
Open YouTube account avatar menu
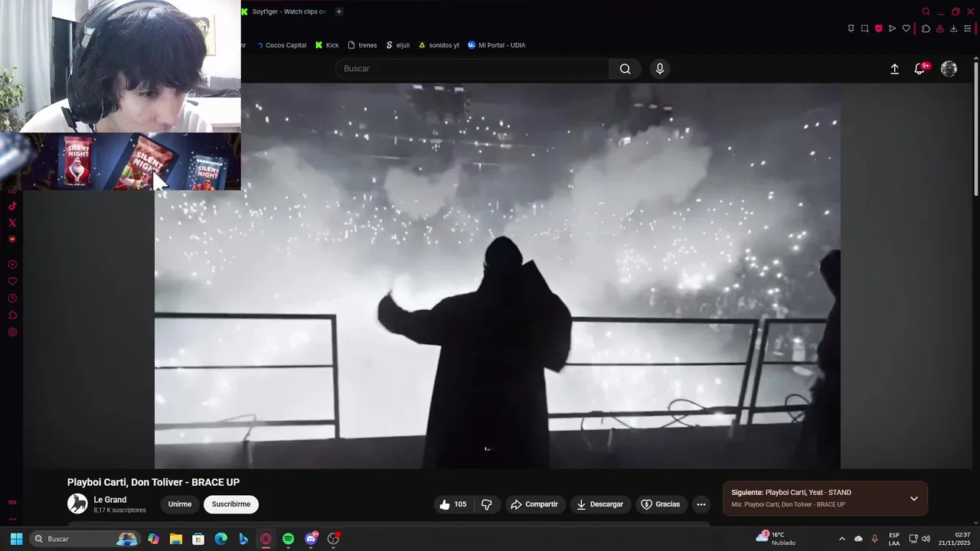[949, 69]
